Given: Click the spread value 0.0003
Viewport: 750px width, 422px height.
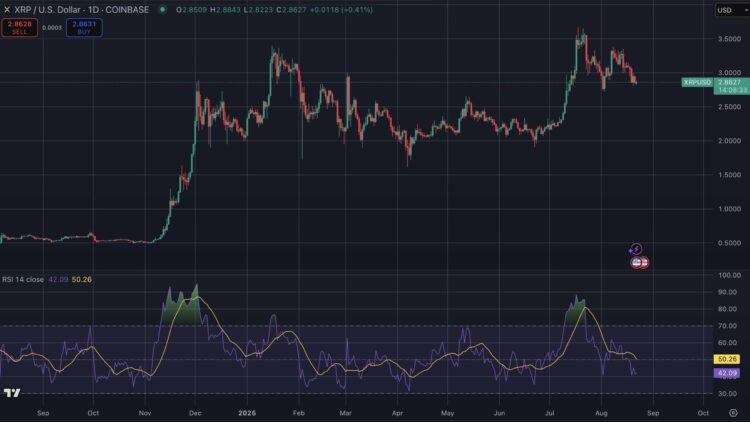Looking at the screenshot, I should 52,28.
